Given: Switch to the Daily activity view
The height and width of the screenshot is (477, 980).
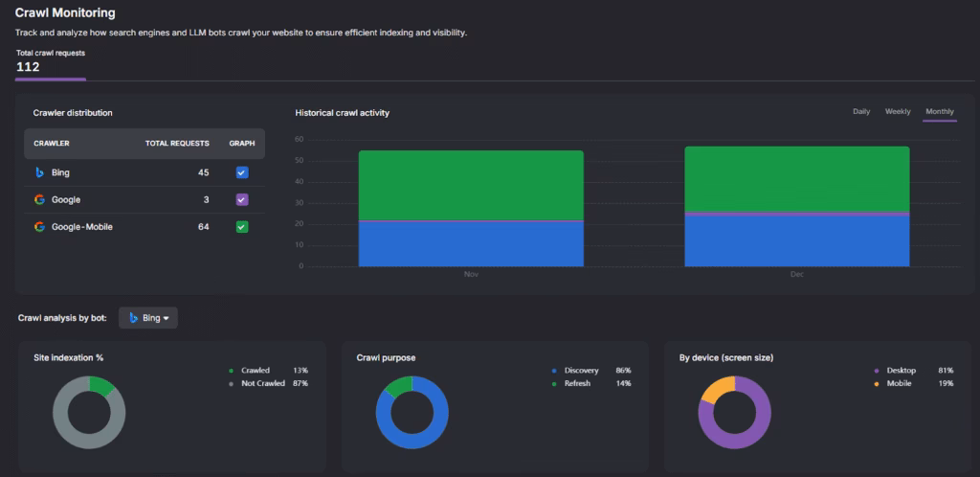Looking at the screenshot, I should (x=861, y=112).
